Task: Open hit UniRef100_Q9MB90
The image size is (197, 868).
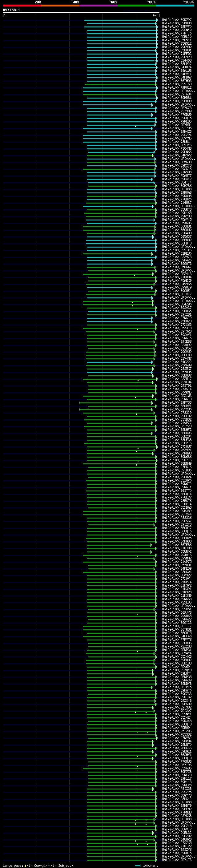Action: coord(176,23)
